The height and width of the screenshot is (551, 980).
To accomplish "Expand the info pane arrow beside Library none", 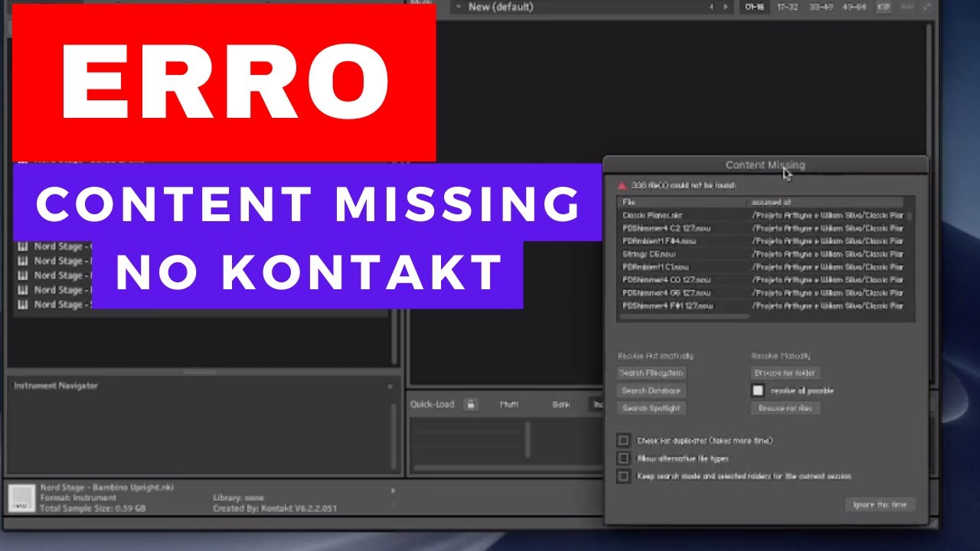I will 394,491.
